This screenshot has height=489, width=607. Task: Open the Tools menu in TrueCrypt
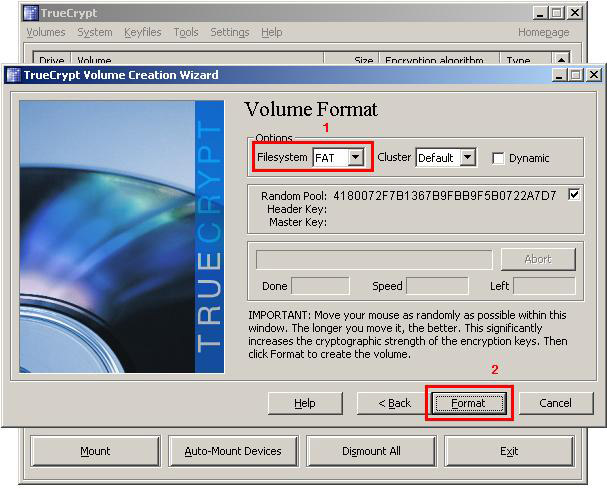click(186, 32)
